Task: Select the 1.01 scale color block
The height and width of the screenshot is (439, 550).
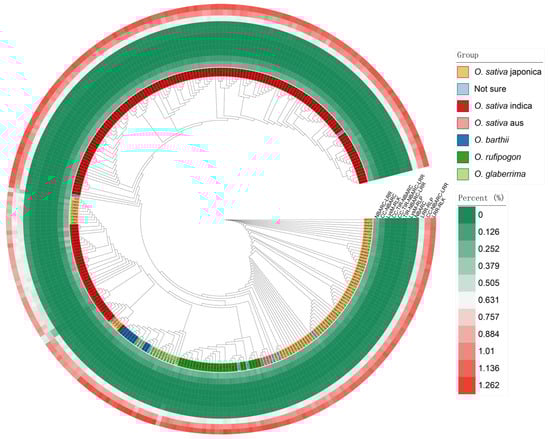Action: coord(467,351)
